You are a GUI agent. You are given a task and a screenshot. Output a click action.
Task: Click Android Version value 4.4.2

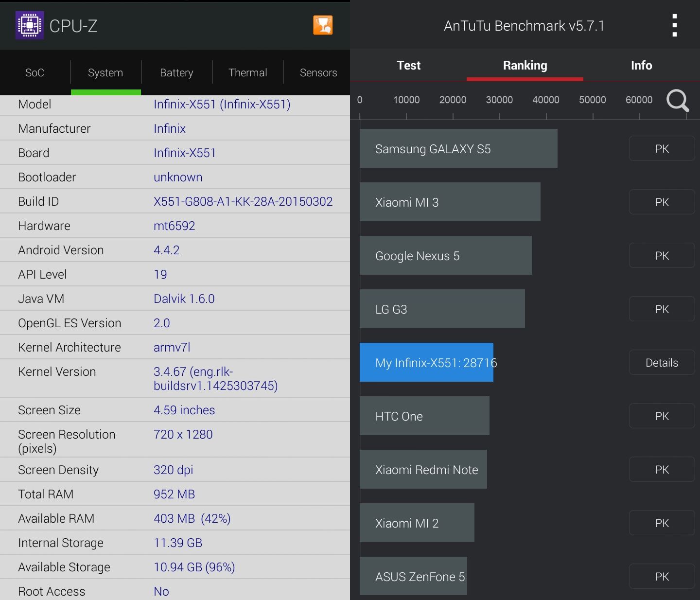pyautogui.click(x=167, y=250)
